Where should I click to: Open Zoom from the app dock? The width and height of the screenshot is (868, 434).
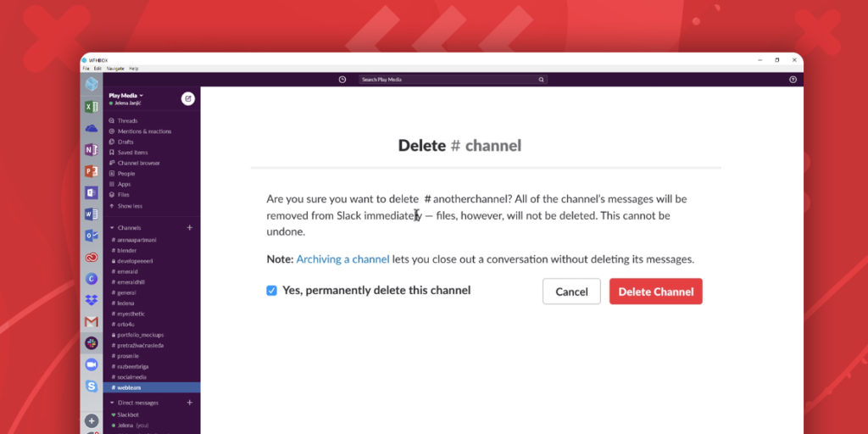92,364
